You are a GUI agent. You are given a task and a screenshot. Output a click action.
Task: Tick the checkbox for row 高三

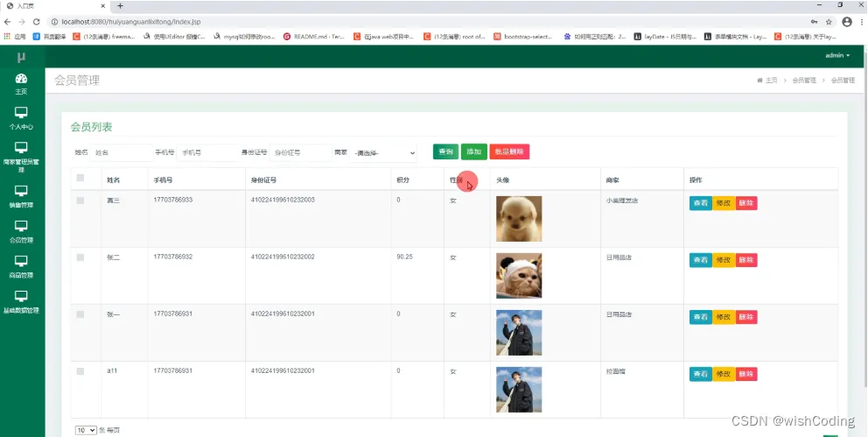pos(80,201)
